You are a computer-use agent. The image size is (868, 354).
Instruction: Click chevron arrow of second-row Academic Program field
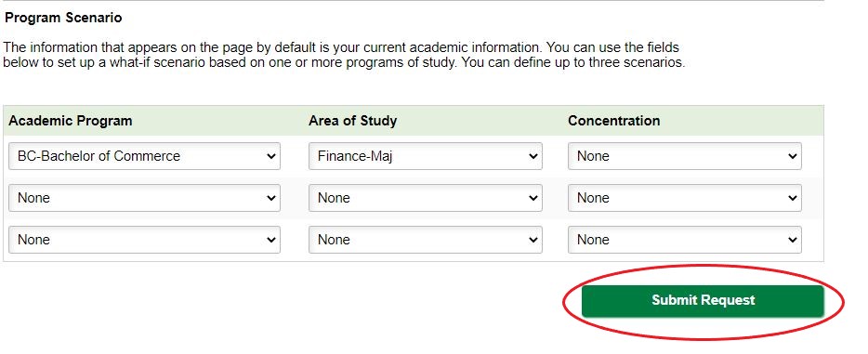(271, 199)
